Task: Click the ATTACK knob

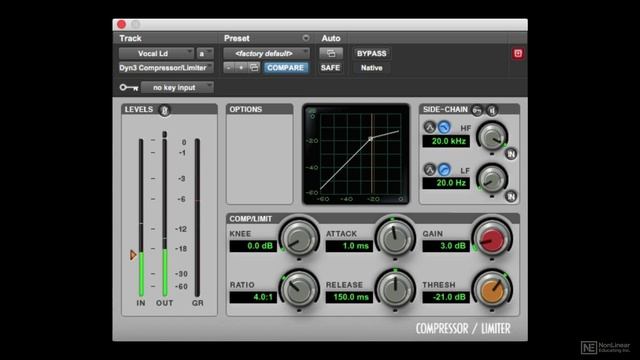Action: click(x=395, y=238)
